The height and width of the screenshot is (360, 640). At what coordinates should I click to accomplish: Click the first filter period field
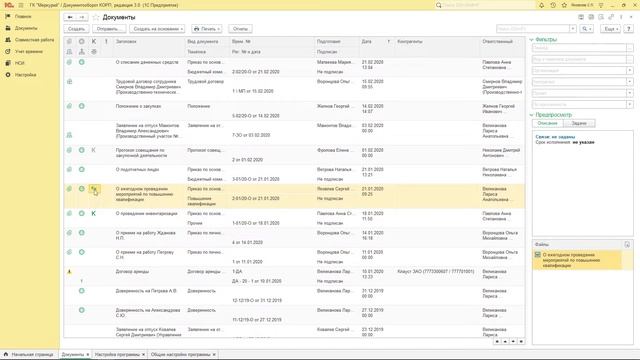tap(579, 48)
